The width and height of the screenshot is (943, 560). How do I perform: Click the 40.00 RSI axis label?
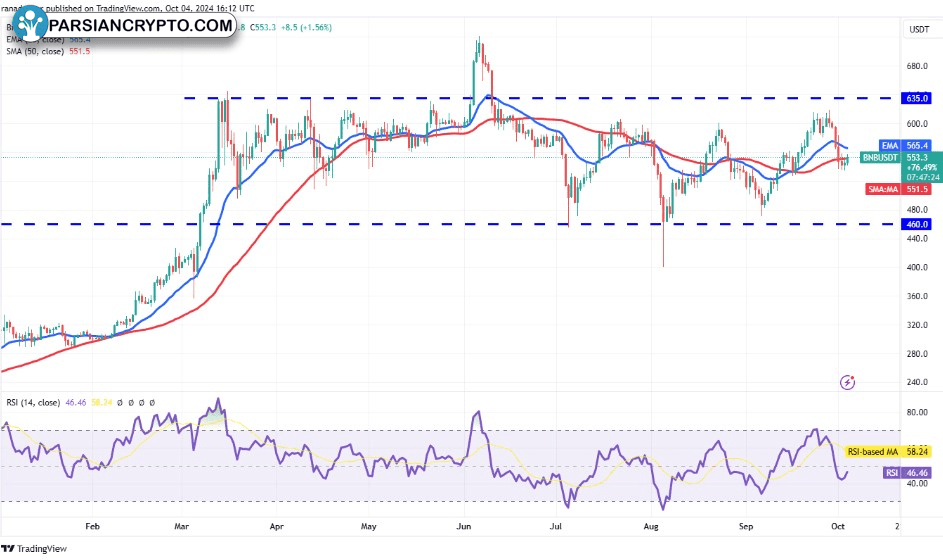click(x=917, y=484)
